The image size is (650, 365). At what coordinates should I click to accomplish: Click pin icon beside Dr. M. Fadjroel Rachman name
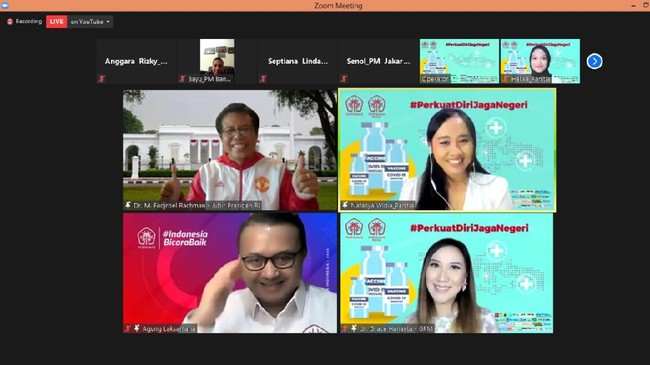[x=128, y=205]
